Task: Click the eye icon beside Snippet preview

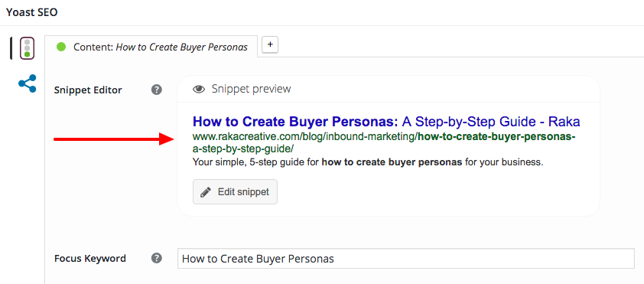Action: click(199, 90)
